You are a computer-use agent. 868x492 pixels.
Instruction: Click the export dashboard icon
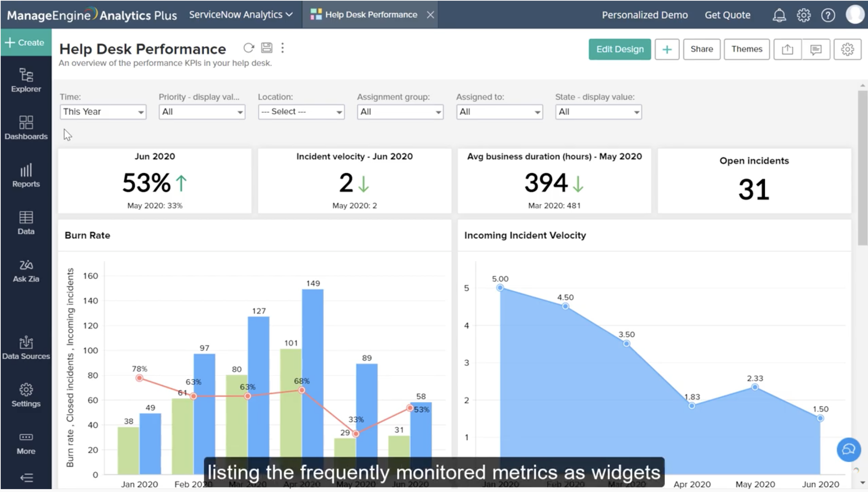[787, 49]
